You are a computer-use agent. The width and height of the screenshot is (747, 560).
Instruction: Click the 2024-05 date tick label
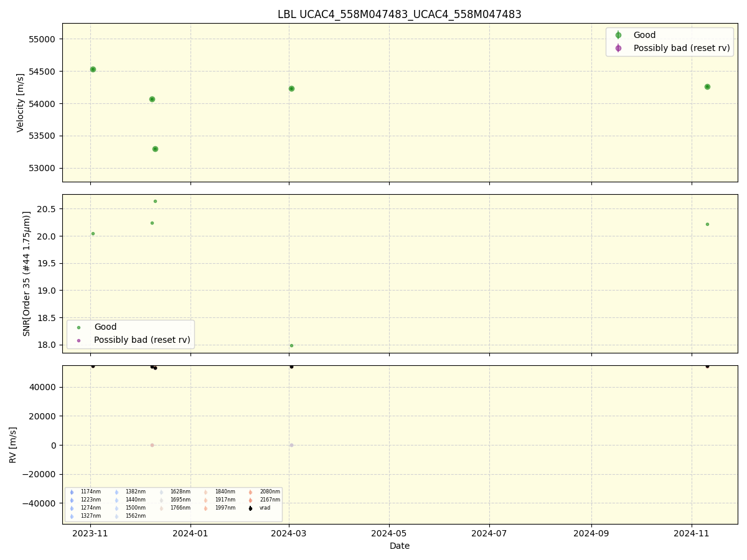click(x=389, y=532)
